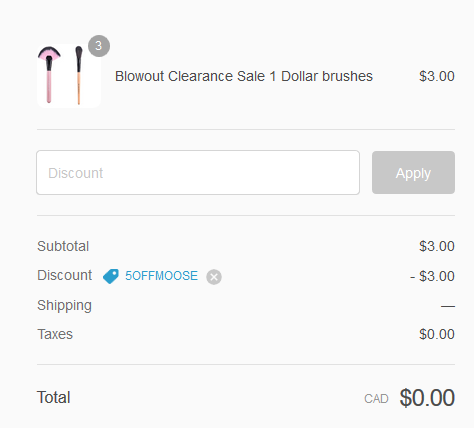Click the blue discount tag icon

click(111, 276)
